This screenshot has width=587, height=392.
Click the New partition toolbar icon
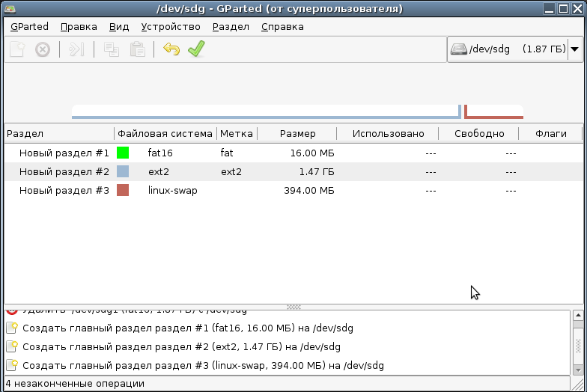pyautogui.click(x=17, y=49)
